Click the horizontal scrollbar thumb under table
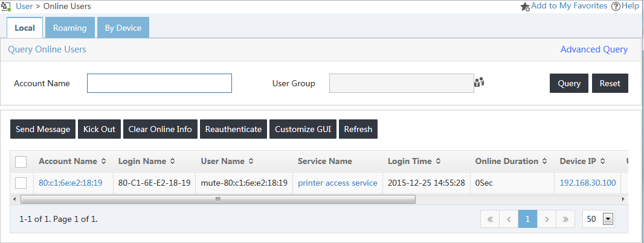644x243 pixels. tap(218, 199)
